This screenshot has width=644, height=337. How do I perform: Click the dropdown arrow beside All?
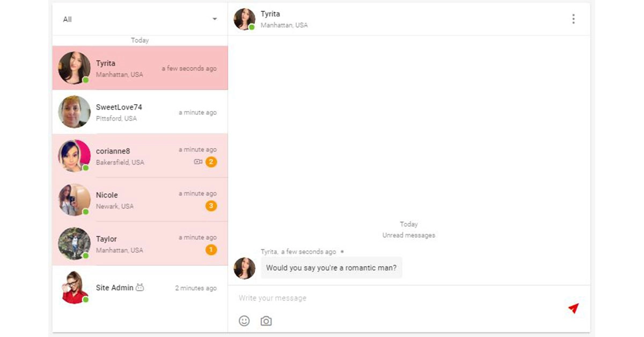tap(214, 19)
